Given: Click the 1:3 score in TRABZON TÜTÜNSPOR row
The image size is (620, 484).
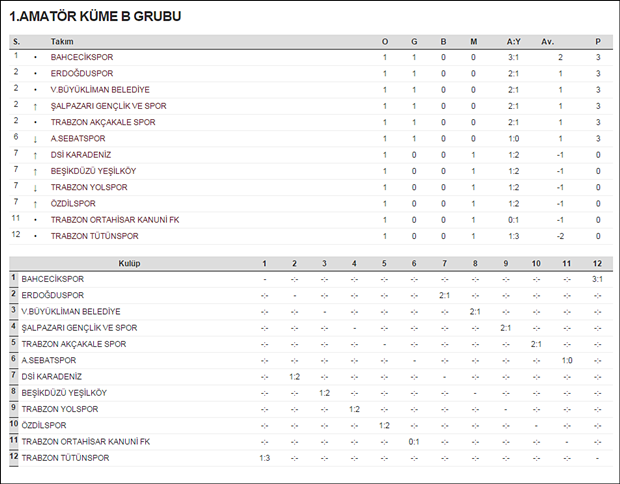Looking at the screenshot, I should (265, 458).
